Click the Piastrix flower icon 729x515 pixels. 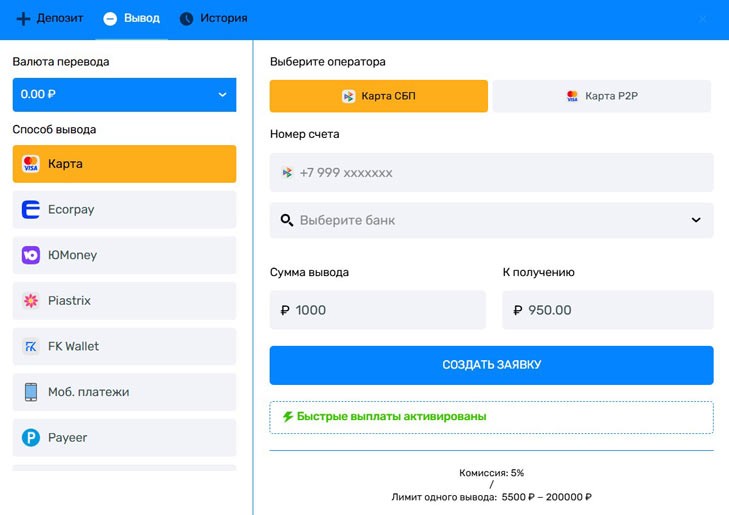click(30, 301)
